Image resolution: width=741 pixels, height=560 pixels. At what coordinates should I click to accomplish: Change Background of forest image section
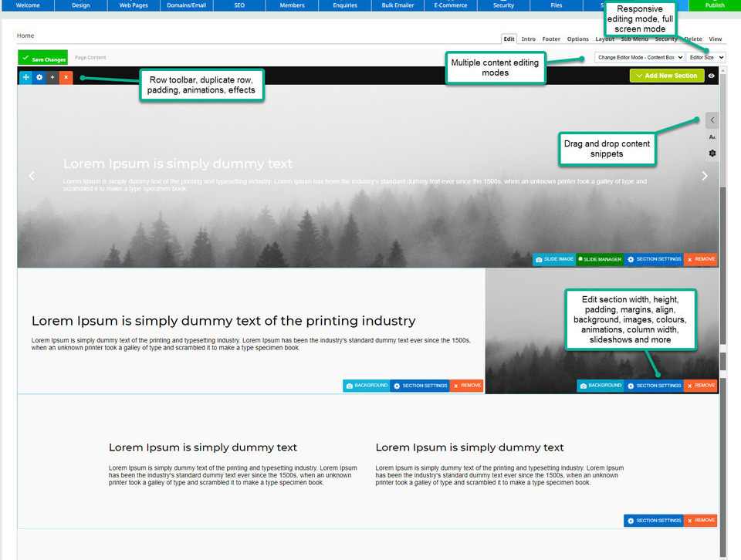click(601, 386)
